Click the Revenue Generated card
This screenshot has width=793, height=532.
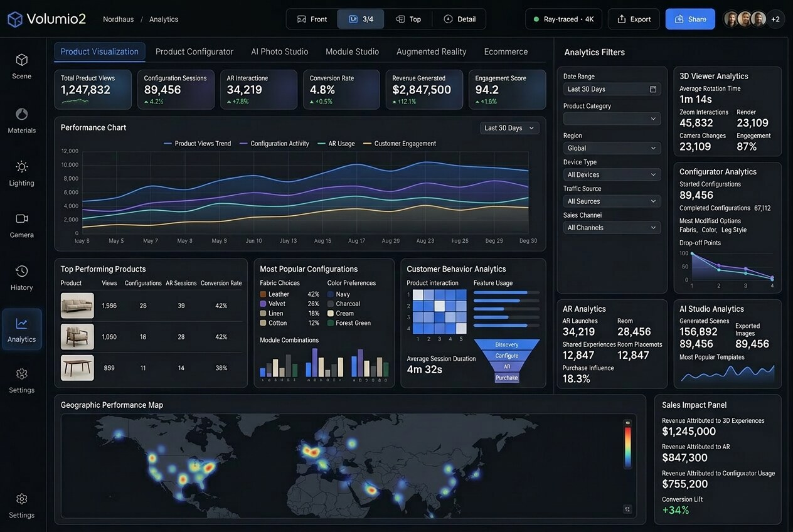pos(424,90)
